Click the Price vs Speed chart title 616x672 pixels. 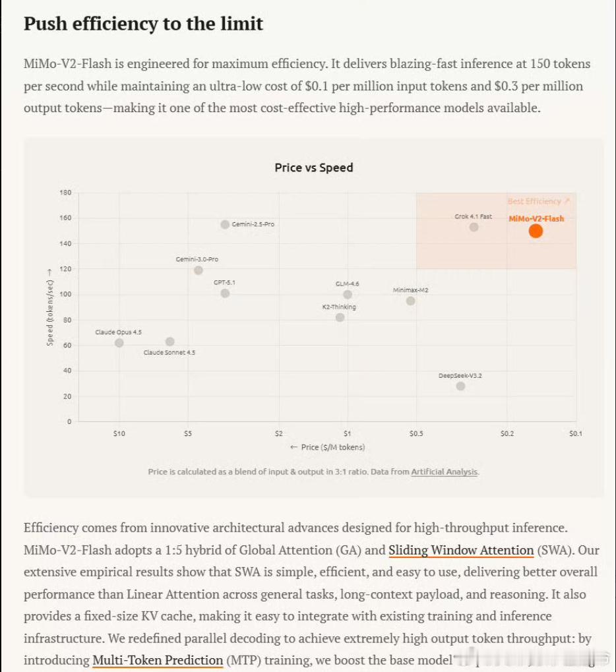(x=314, y=168)
